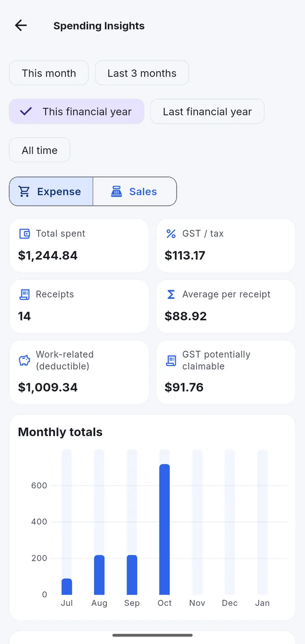Click the 600 axis label on chart

pyautogui.click(x=39, y=485)
